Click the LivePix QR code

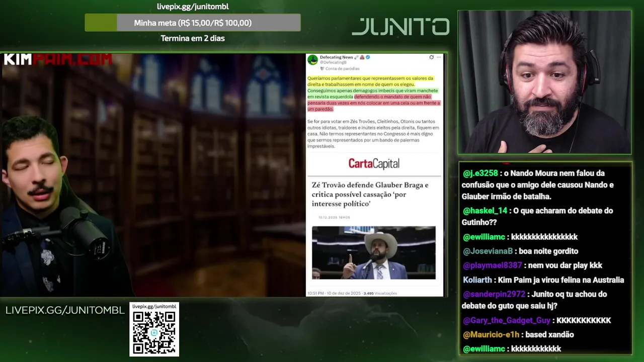pos(154,333)
